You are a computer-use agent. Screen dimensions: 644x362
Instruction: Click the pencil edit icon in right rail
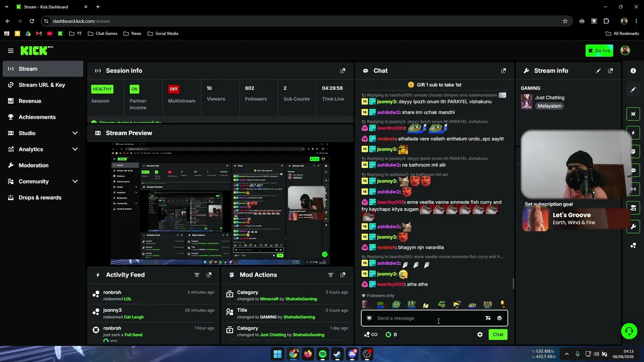tap(633, 89)
